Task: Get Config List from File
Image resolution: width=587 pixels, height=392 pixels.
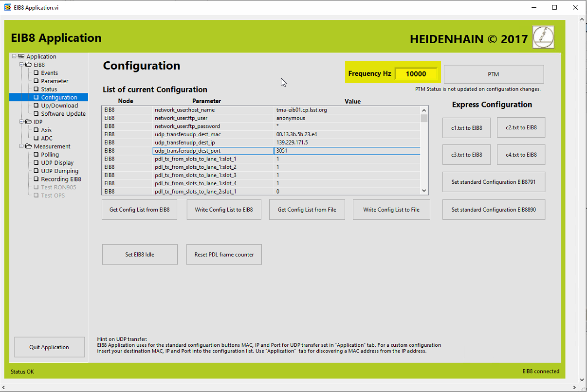Action: [307, 210]
